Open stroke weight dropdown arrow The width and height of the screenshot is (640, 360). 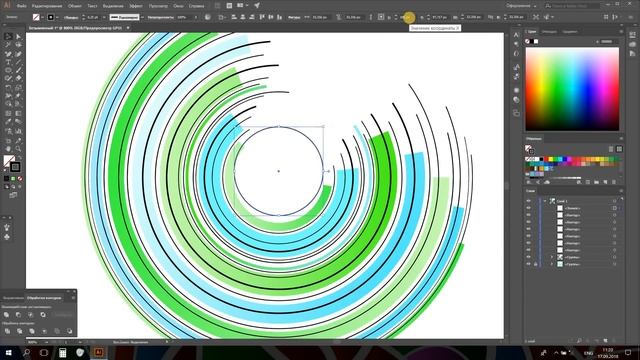coord(104,17)
